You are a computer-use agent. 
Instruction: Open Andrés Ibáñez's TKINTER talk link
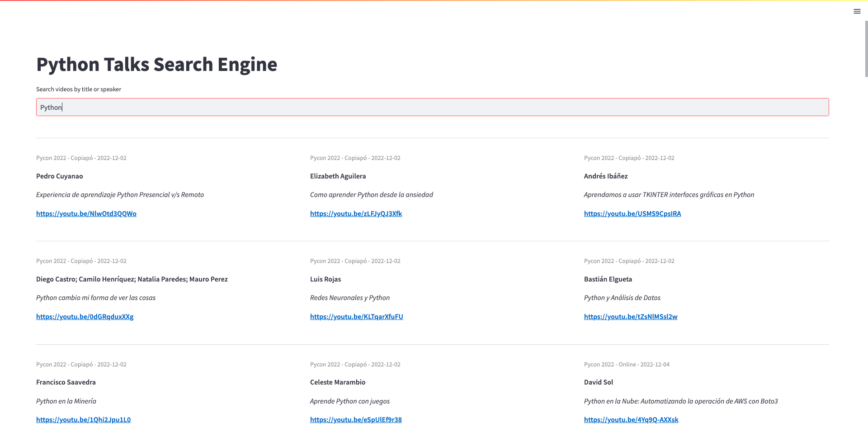point(632,214)
